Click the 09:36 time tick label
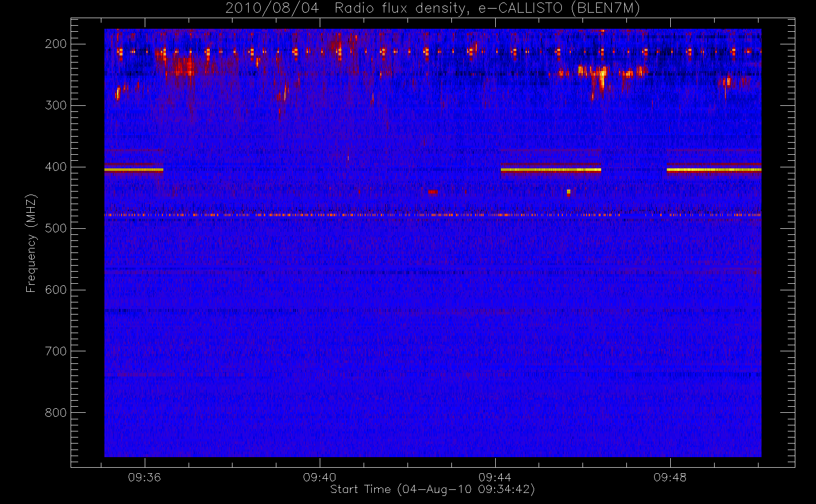This screenshot has height=504, width=816. [144, 477]
